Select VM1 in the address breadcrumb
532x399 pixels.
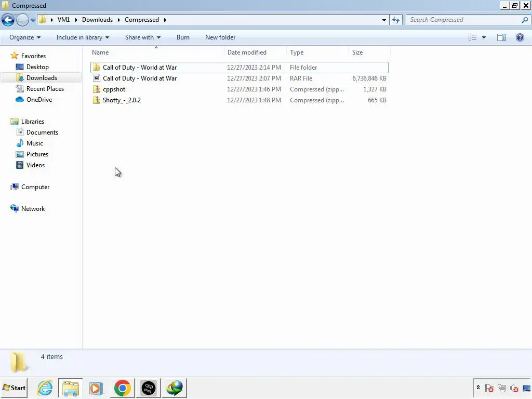click(63, 20)
